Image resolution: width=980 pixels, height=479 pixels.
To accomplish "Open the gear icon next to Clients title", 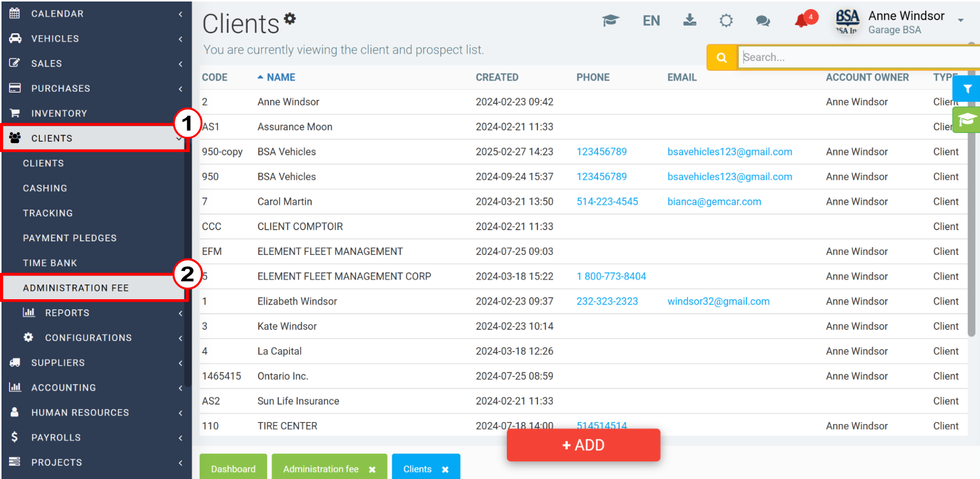I will tap(290, 19).
